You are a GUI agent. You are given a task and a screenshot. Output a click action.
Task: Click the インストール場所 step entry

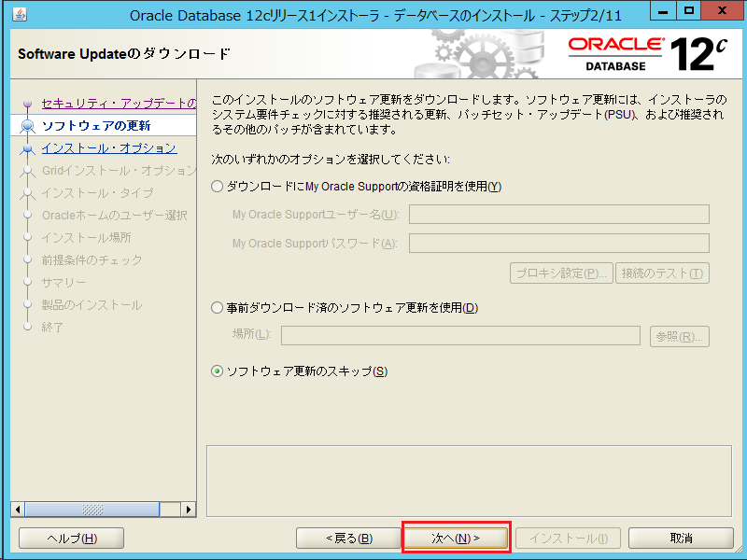tap(86, 237)
